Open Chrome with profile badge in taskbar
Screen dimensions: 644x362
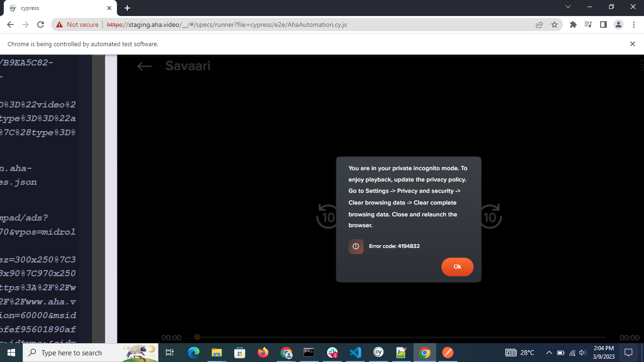(x=286, y=353)
